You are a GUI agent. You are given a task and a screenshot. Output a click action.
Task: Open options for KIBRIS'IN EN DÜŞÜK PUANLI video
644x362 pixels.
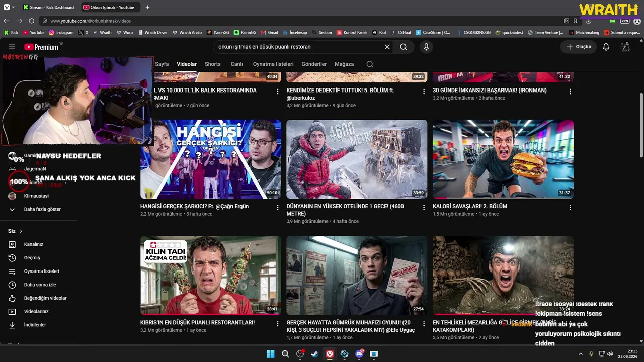(x=278, y=324)
